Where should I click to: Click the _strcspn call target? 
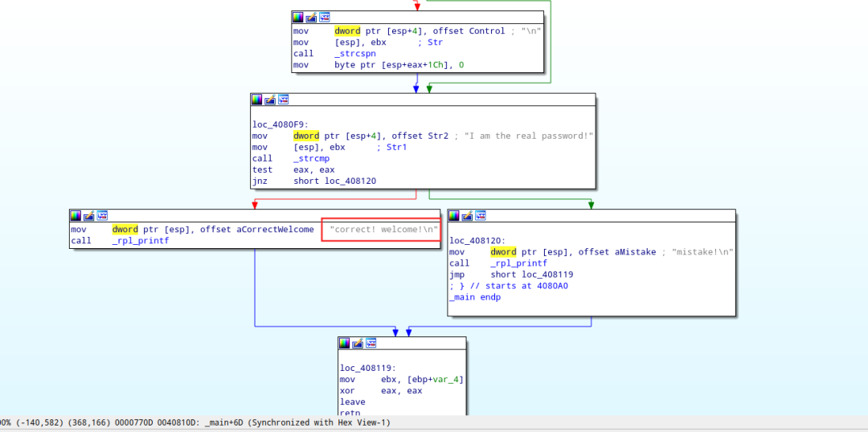click(x=355, y=54)
